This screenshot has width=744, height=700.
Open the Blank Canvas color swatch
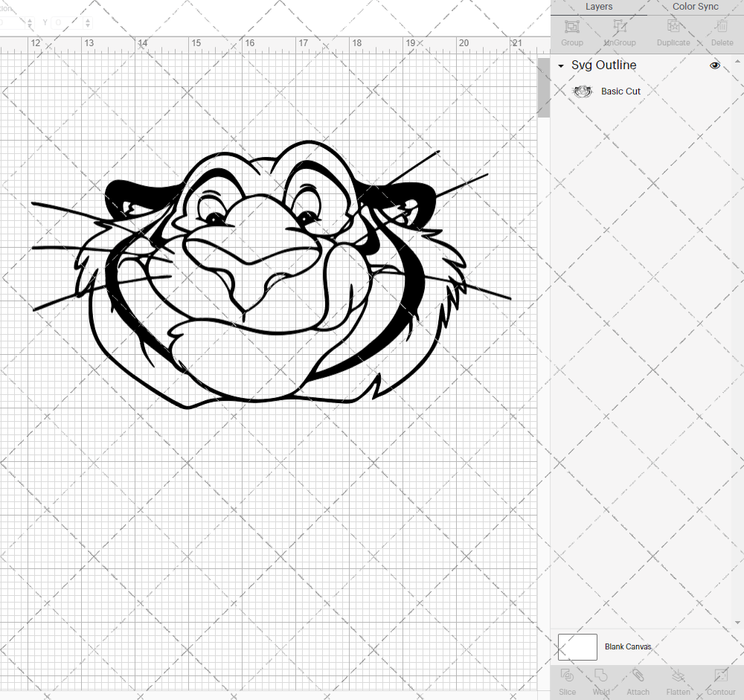[x=577, y=646]
